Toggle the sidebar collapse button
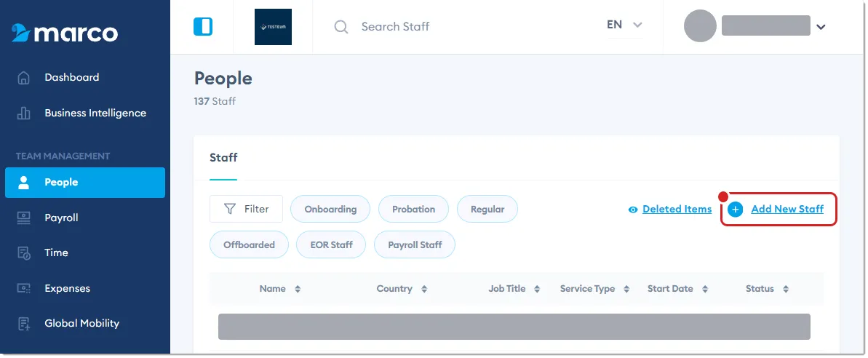The height and width of the screenshot is (358, 868). click(x=203, y=27)
